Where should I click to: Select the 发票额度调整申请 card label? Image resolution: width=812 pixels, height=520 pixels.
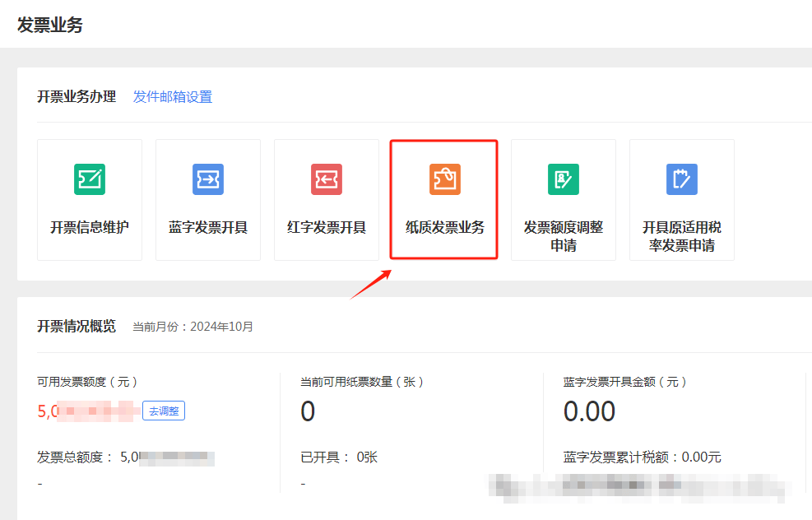coord(564,236)
